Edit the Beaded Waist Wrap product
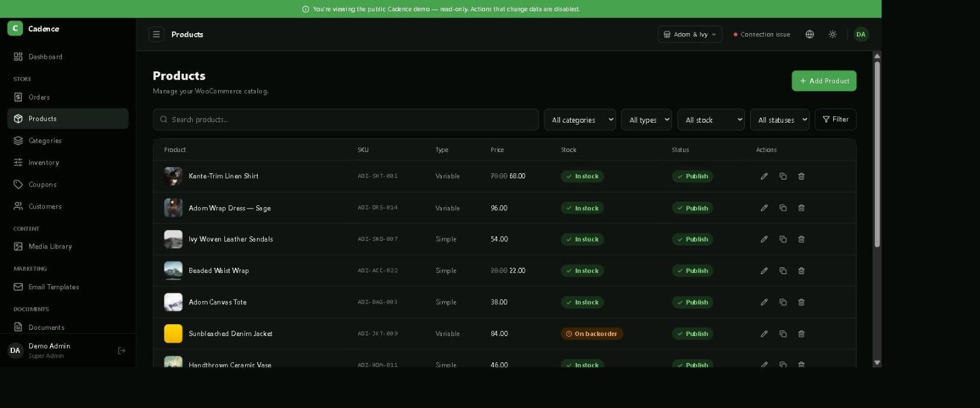Viewport: 980px width, 408px height. point(764,271)
